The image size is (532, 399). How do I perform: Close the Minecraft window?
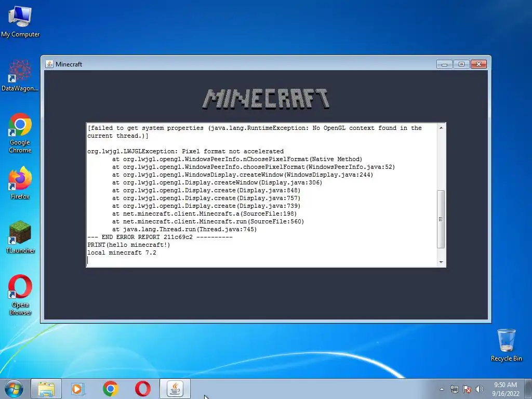click(478, 64)
